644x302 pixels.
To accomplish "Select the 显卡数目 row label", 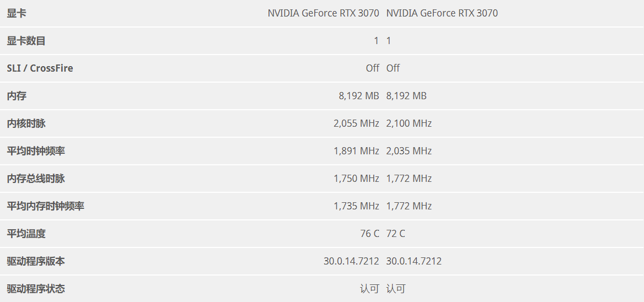I will tap(26, 41).
